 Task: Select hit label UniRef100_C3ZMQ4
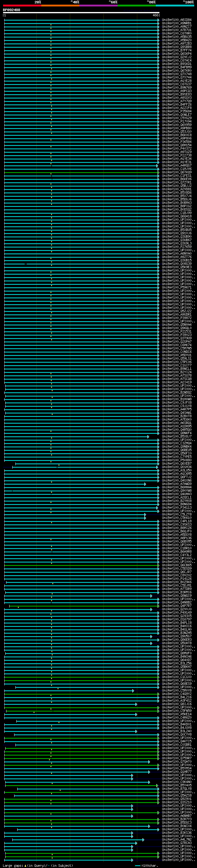tap(177, 443)
